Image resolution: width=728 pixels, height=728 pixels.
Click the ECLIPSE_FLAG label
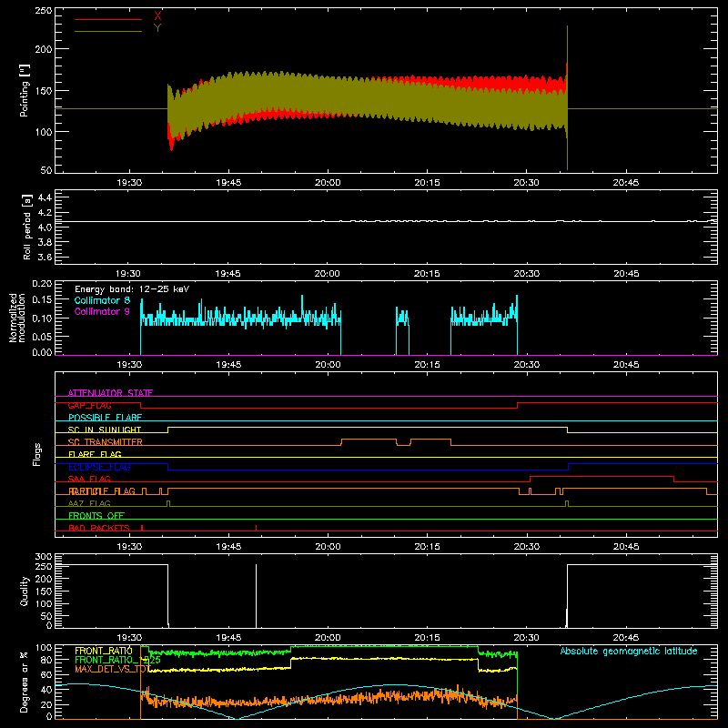[x=99, y=467]
